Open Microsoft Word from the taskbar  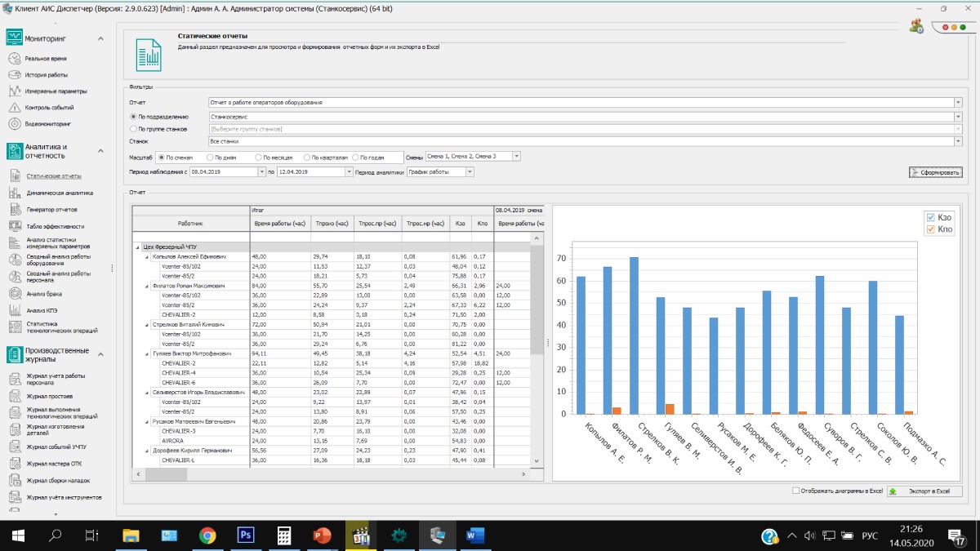475,535
